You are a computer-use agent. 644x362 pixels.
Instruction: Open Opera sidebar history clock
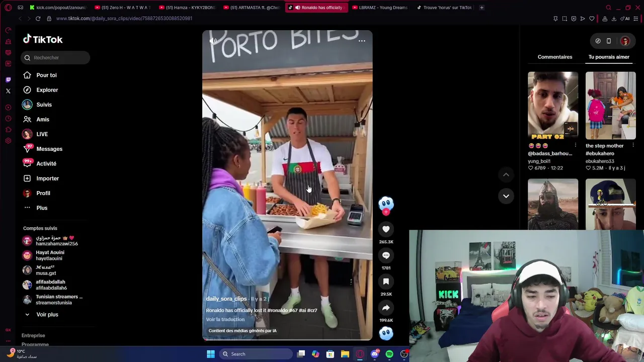tap(8, 119)
